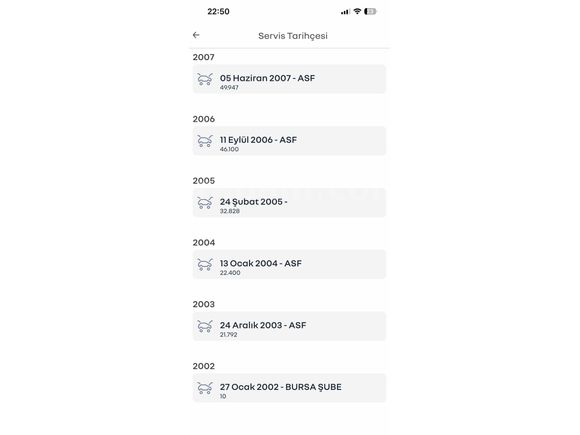
Task: Tap car icon for 24 Şubat 2005 entry
Action: click(x=205, y=203)
